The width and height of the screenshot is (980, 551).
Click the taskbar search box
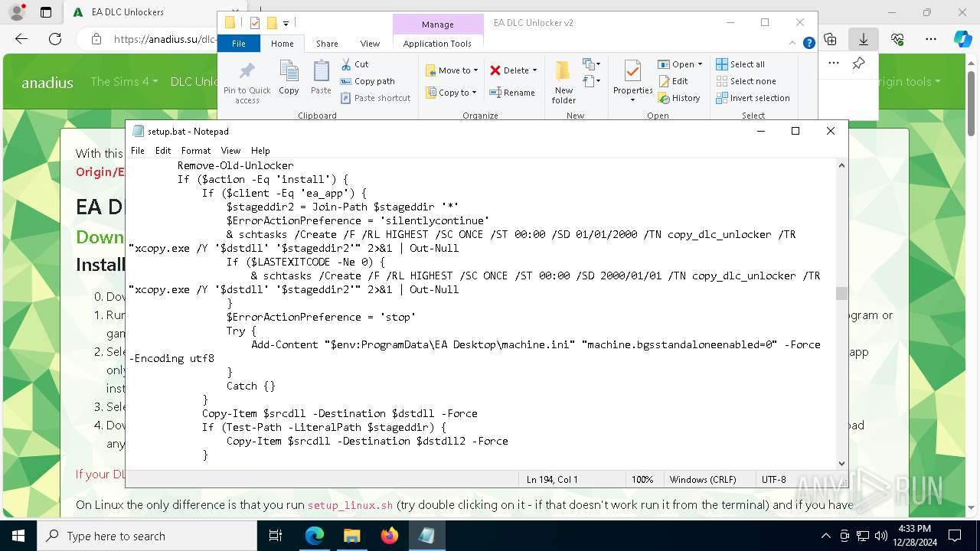147,536
